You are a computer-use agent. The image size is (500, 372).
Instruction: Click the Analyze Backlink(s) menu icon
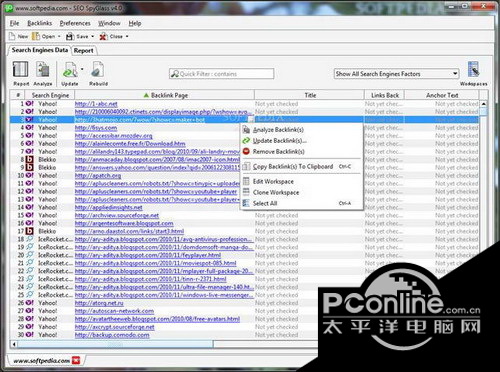[x=246, y=130]
